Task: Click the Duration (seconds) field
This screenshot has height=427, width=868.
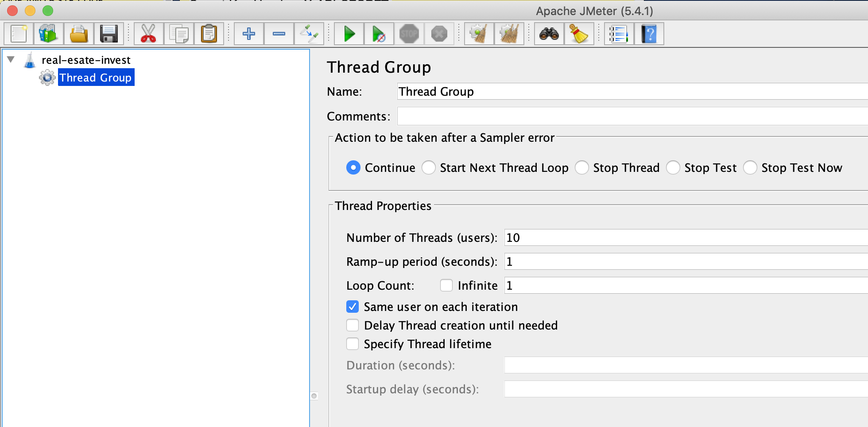Action: click(x=686, y=365)
